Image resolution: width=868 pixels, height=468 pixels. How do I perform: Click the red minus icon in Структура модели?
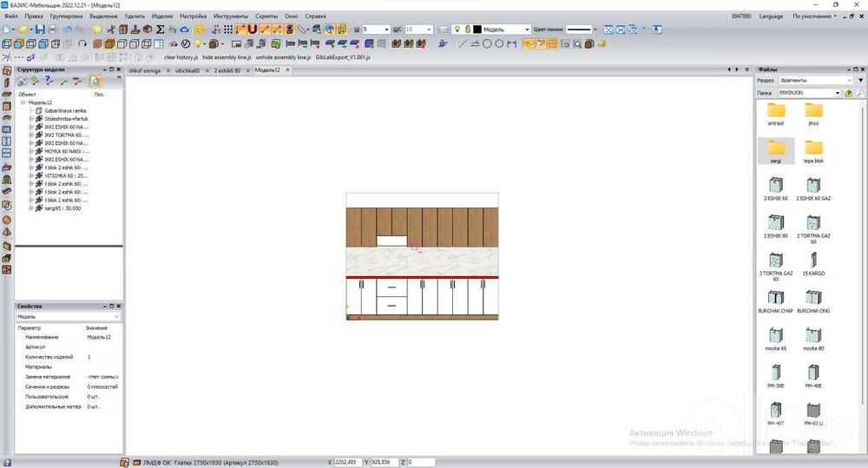[x=77, y=82]
